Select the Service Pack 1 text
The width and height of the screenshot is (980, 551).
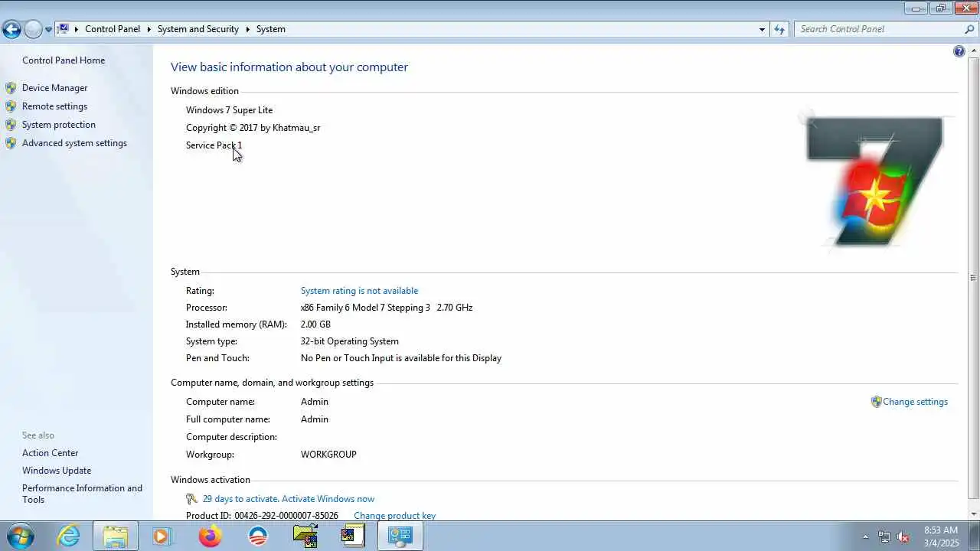click(214, 145)
